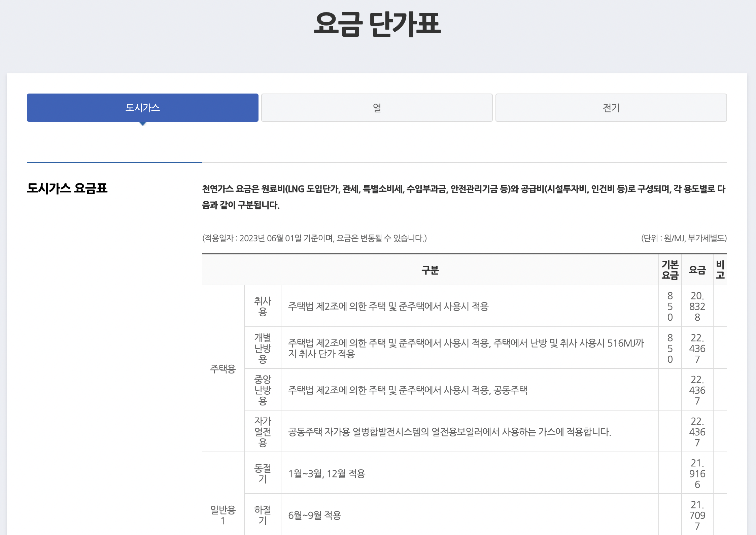Click the 적용일자 2023년 06월 01일 note

(x=314, y=238)
